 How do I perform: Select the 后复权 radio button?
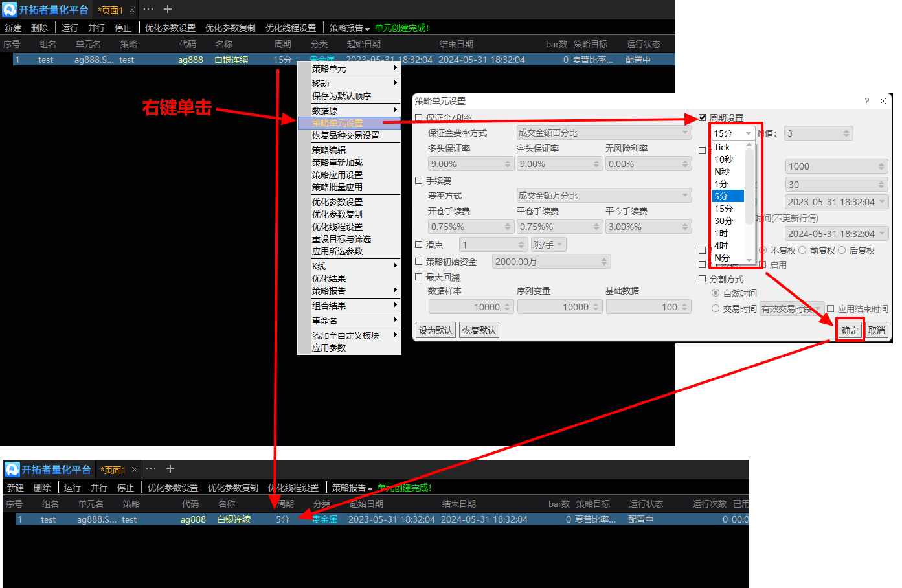(x=842, y=251)
